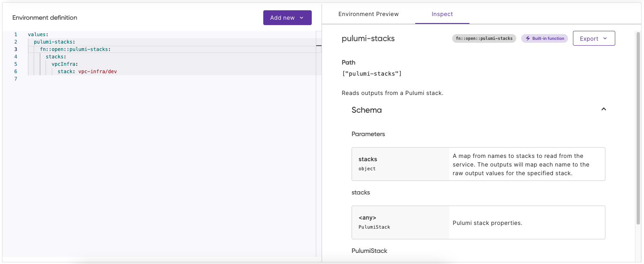
Task: Click line 1 'values:' in the editor
Action: tap(38, 35)
